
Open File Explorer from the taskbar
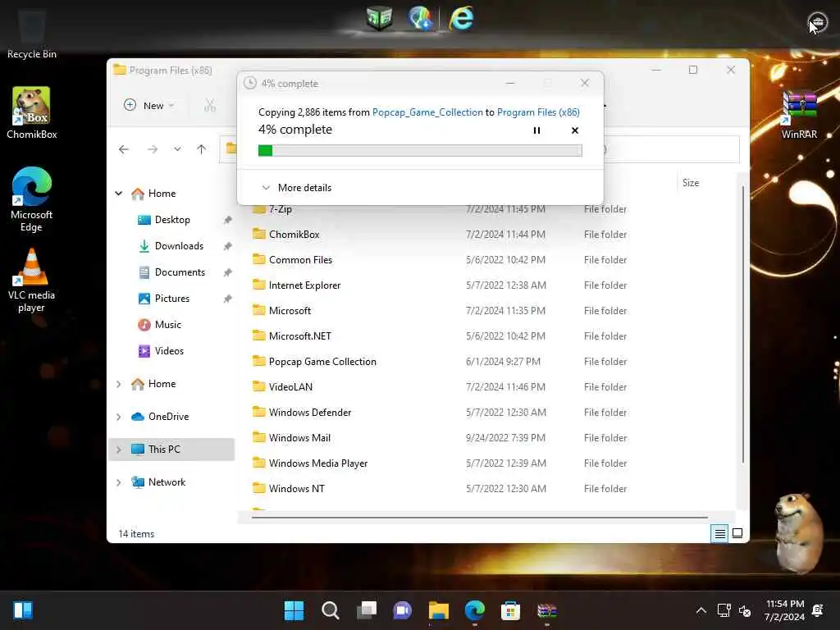[x=439, y=610]
